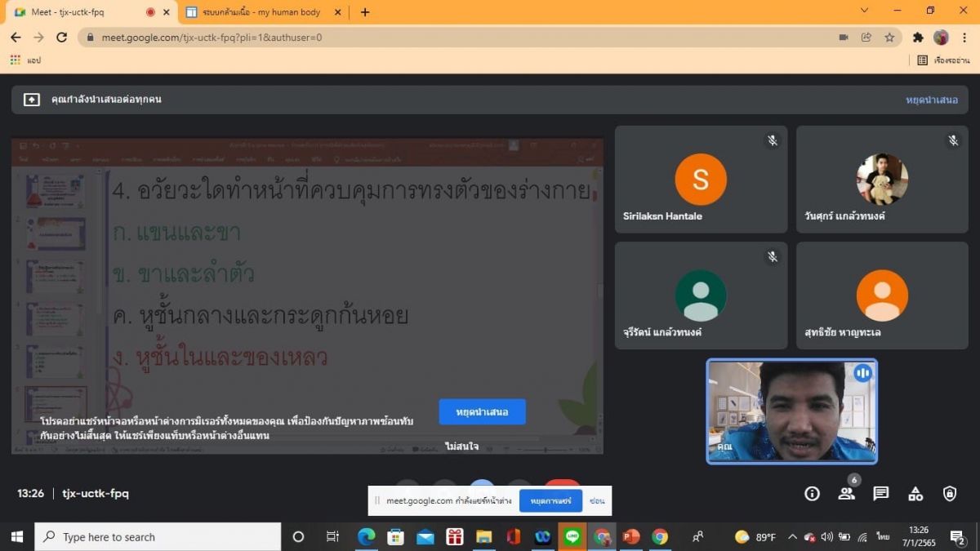Open PowerPoint from the taskbar
Viewport: 980px width, 551px height.
(630, 537)
